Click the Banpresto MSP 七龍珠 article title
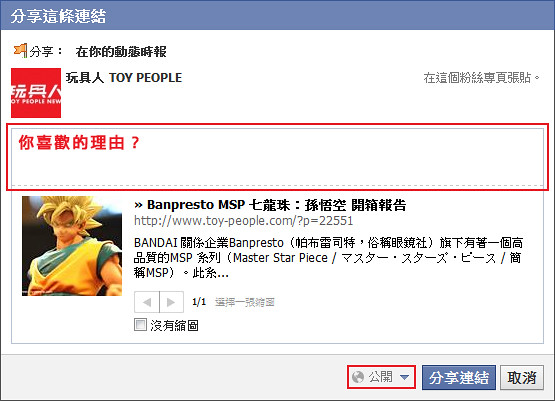 [270, 205]
